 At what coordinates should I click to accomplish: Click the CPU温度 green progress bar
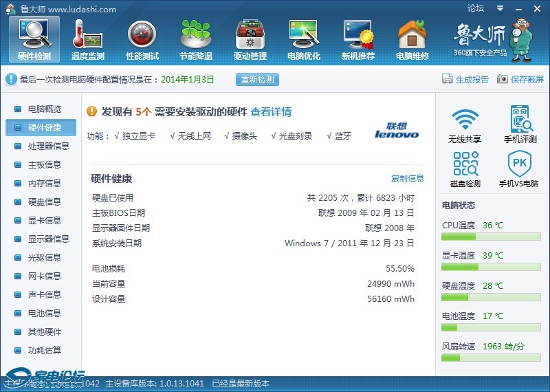tap(490, 237)
